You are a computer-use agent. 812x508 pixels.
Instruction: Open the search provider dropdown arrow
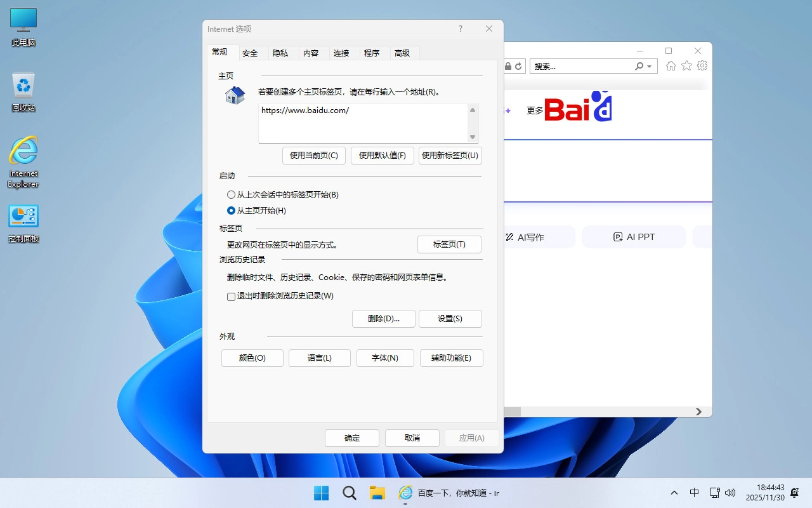pos(648,66)
